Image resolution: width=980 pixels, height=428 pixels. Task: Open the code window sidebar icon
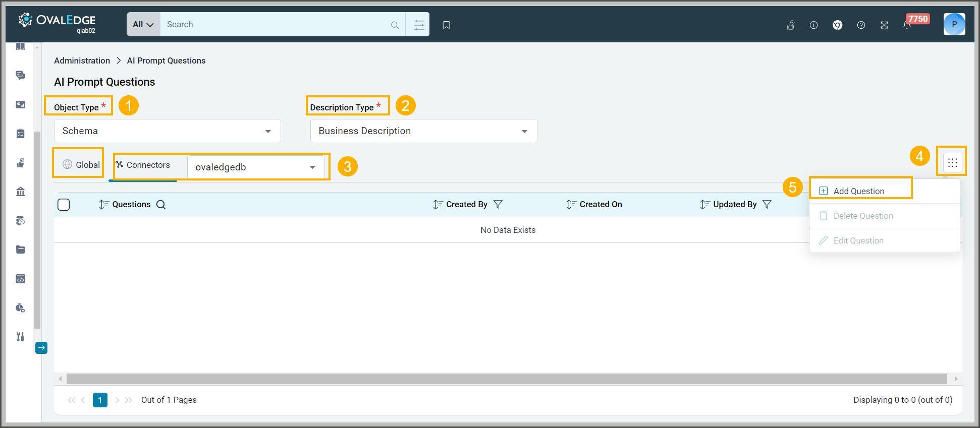[x=20, y=279]
